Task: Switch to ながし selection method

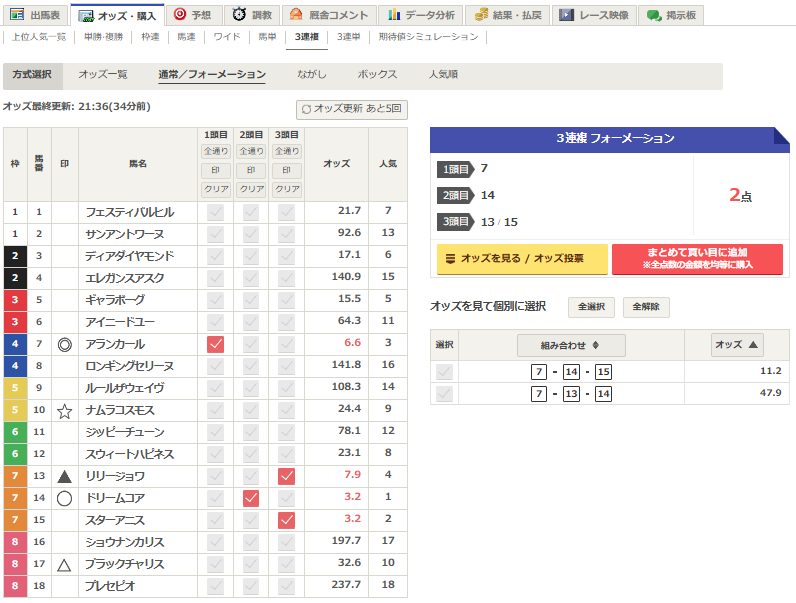Action: click(311, 75)
